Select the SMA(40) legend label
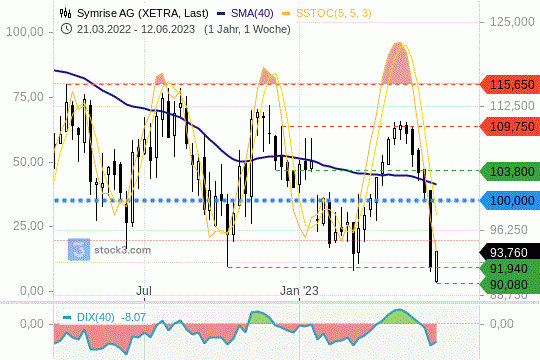 point(252,13)
